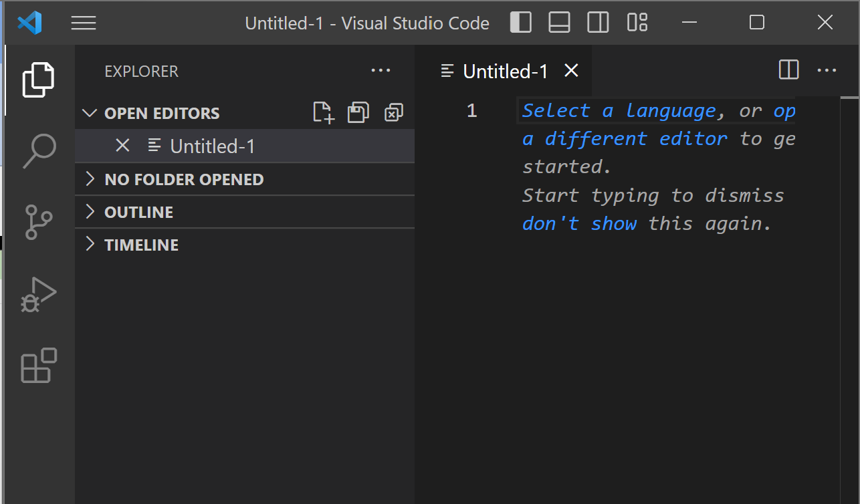This screenshot has height=504, width=860.
Task: Close Untitled-1 in the Open Editors list
Action: click(x=122, y=146)
